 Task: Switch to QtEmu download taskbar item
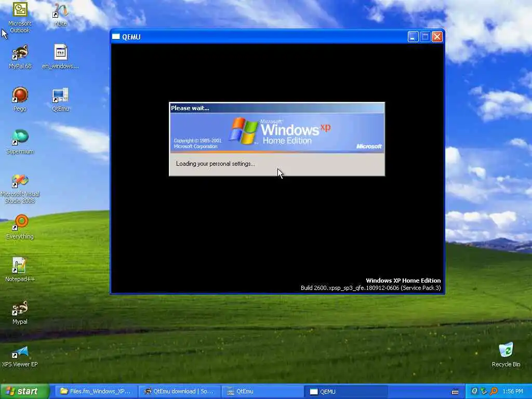click(x=179, y=391)
